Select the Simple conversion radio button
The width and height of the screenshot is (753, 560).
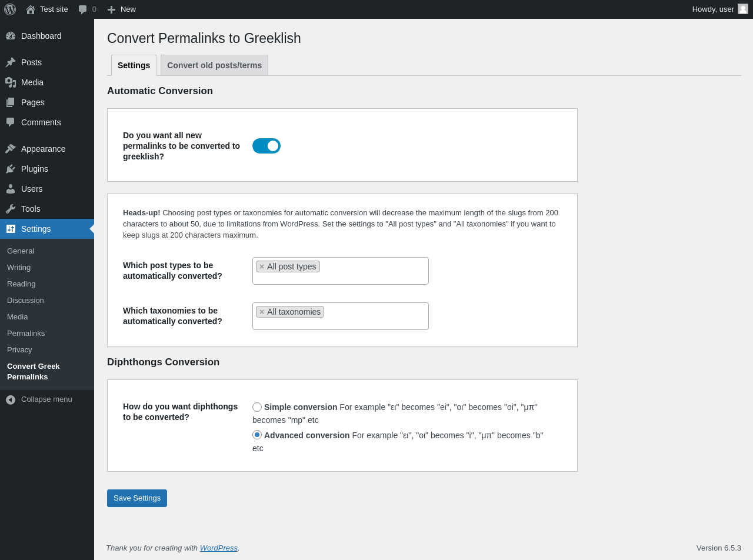(257, 407)
